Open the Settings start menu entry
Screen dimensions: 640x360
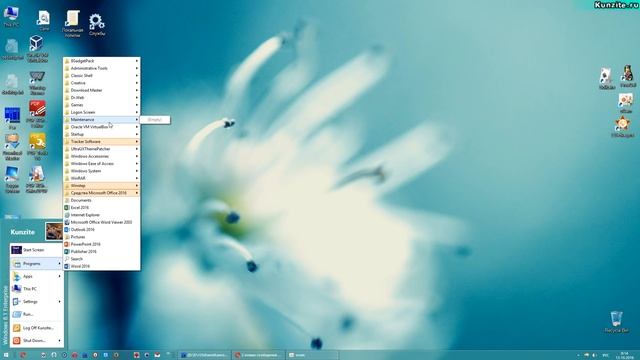(37, 302)
